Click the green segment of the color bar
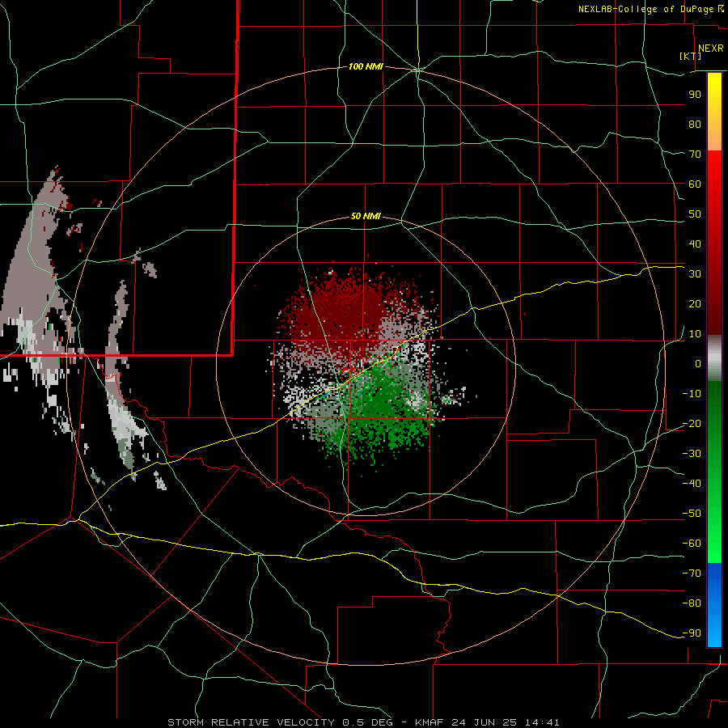The width and height of the screenshot is (728, 728). coord(714,472)
